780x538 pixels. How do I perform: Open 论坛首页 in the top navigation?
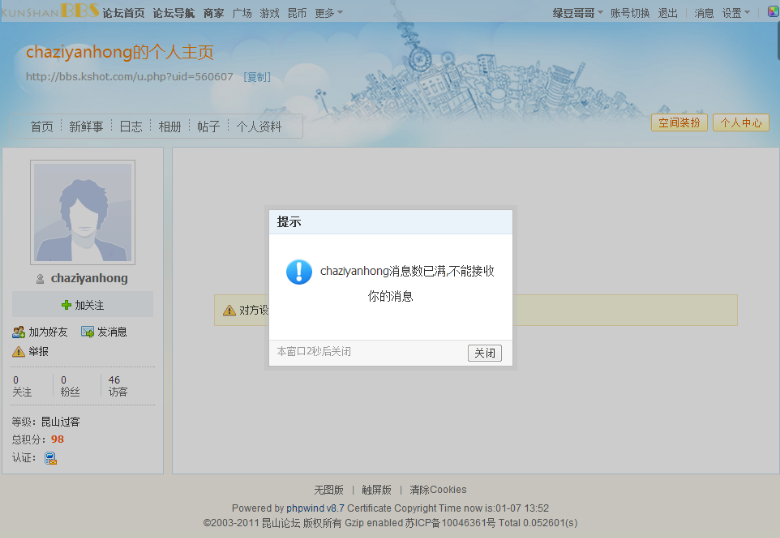124,13
